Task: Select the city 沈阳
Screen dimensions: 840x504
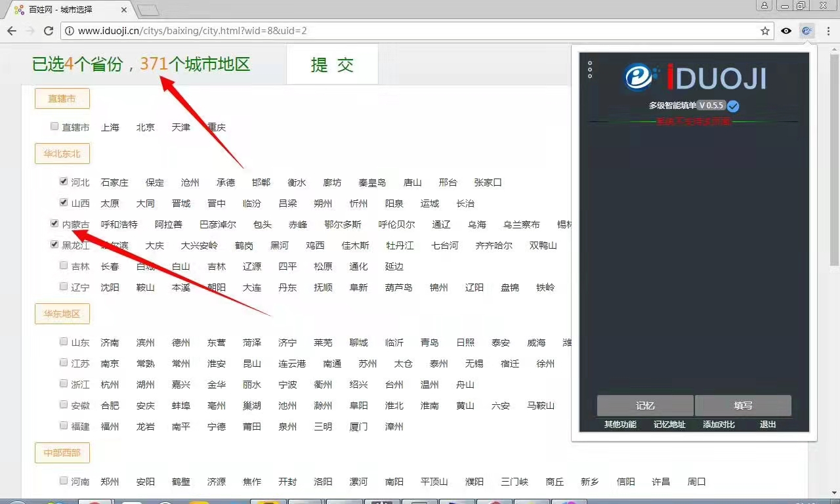Action: point(110,287)
